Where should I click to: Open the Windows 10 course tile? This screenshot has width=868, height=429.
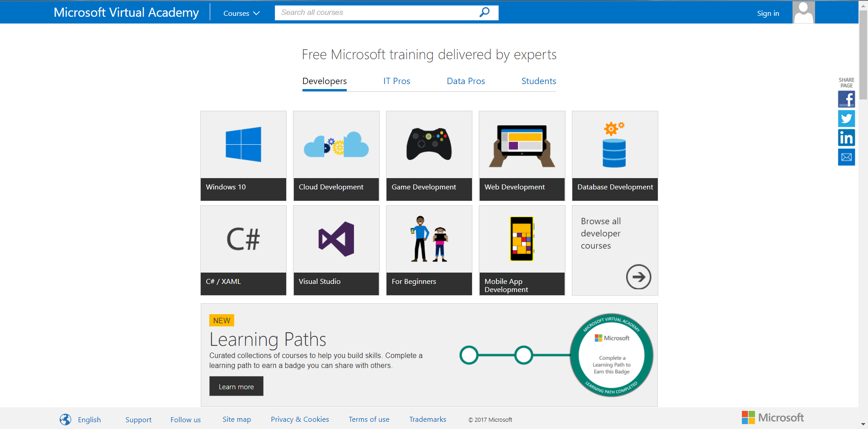tap(243, 156)
